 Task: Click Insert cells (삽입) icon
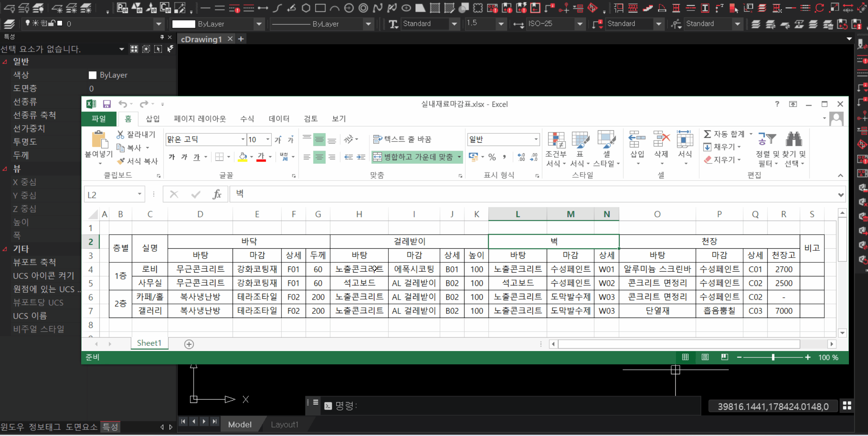637,140
